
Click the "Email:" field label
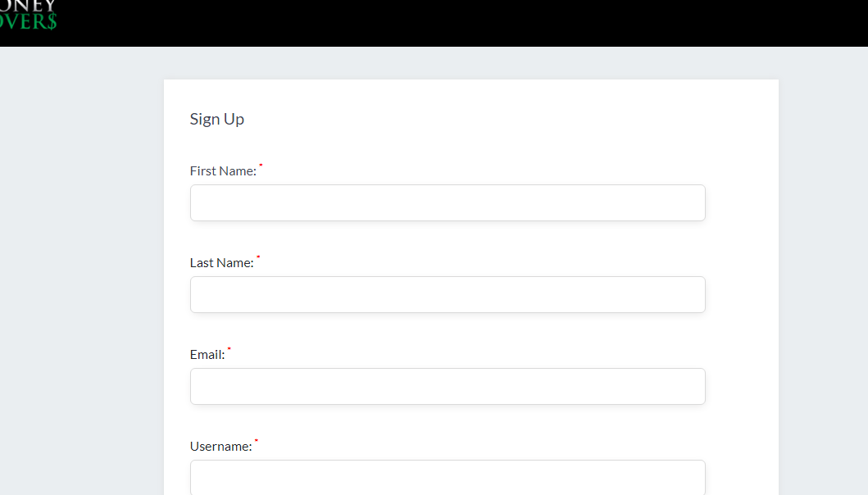click(207, 355)
